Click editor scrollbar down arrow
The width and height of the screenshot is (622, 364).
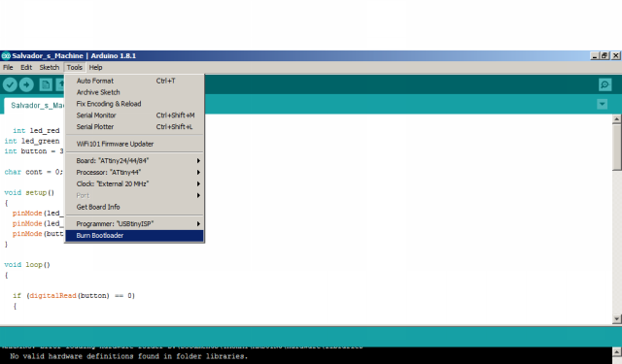coord(616,318)
